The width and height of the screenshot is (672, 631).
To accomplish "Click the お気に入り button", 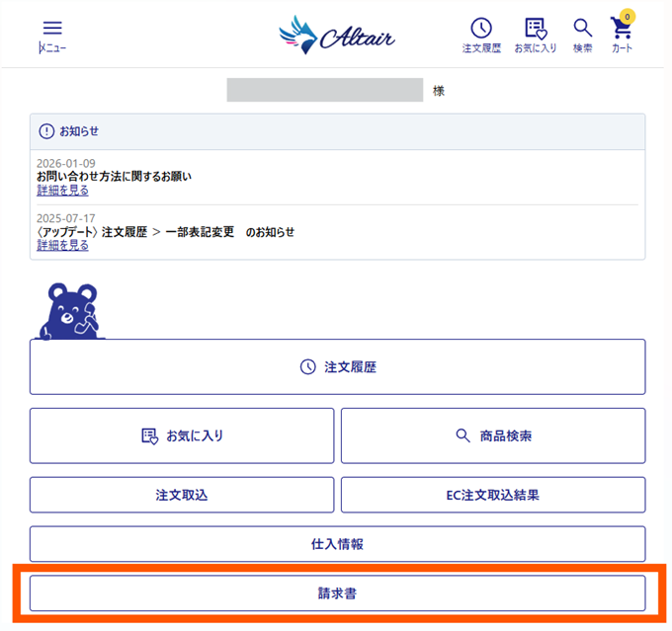I will [182, 435].
